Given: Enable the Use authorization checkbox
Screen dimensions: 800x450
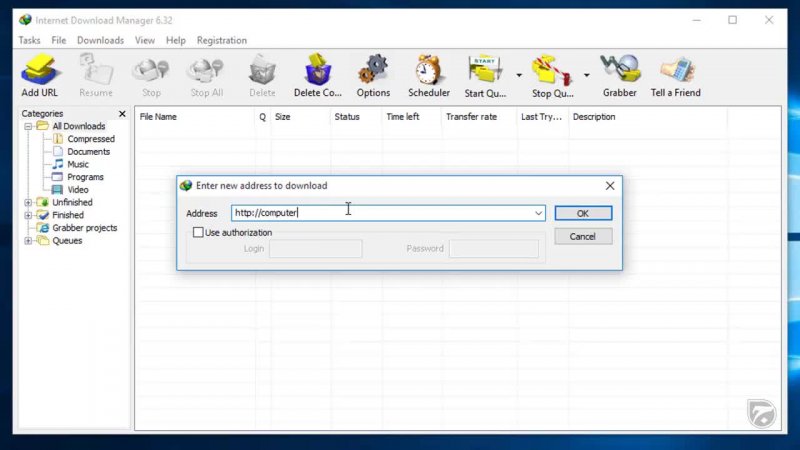Looking at the screenshot, I should [x=198, y=233].
